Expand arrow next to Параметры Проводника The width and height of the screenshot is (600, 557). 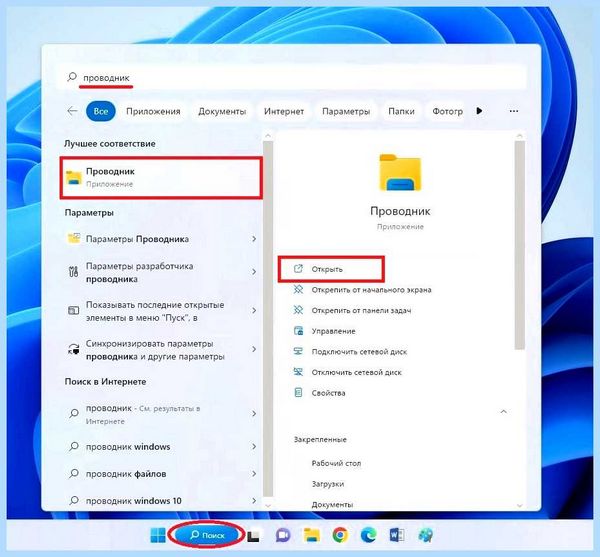point(254,239)
